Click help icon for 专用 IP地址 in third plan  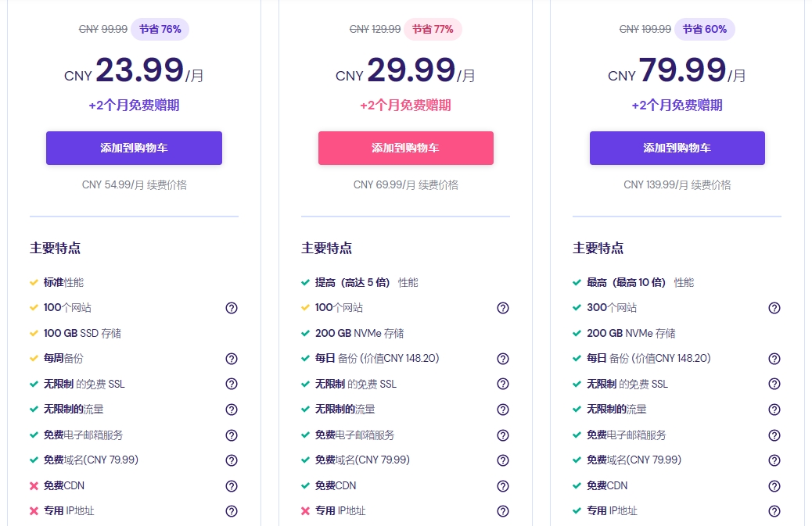click(774, 511)
